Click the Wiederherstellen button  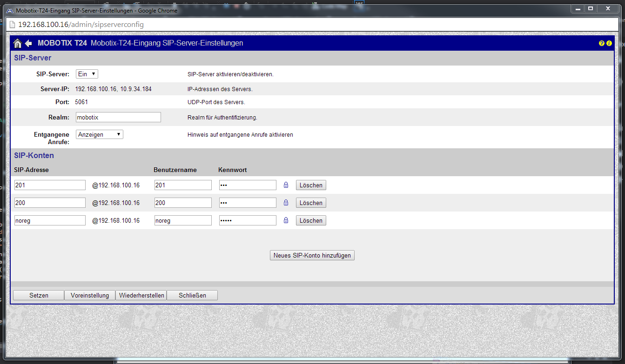click(141, 295)
